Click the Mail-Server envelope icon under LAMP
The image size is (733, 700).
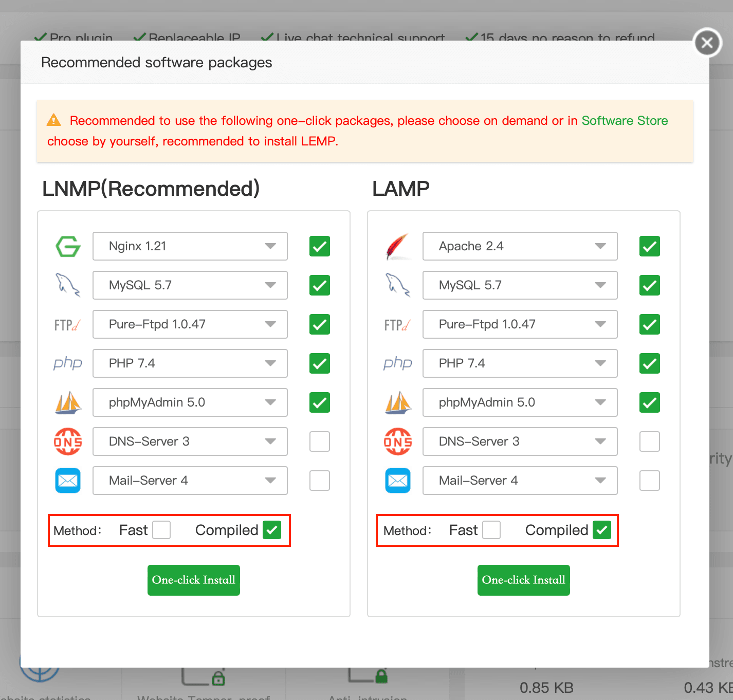pyautogui.click(x=397, y=481)
